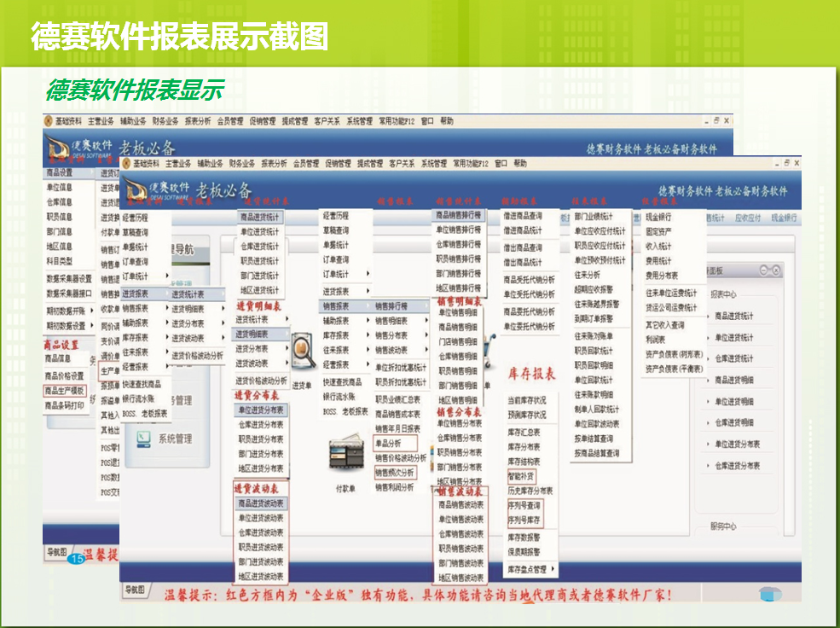This screenshot has height=628, width=840.
Task: Select 商品销售波动表 menu entry
Action: 461,505
